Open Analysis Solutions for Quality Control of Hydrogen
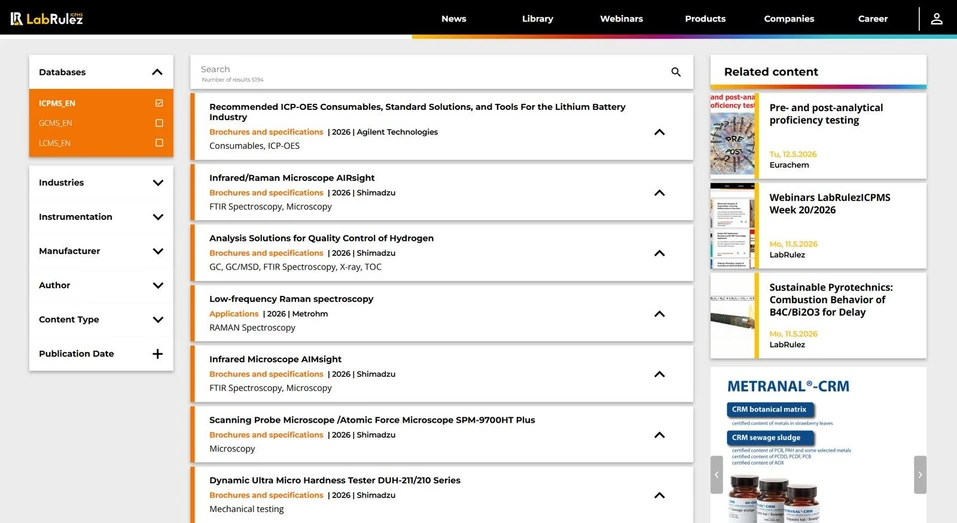The width and height of the screenshot is (957, 523). tap(321, 238)
